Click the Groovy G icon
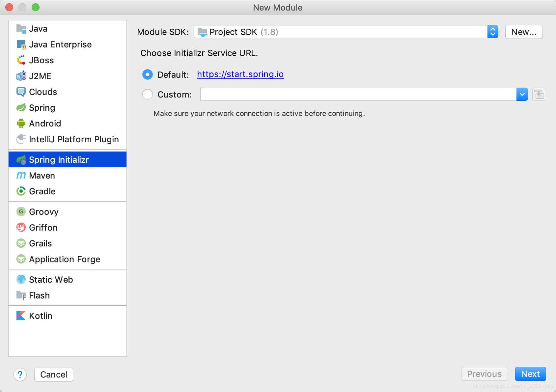Screen dimensions: 556x392 [21, 212]
